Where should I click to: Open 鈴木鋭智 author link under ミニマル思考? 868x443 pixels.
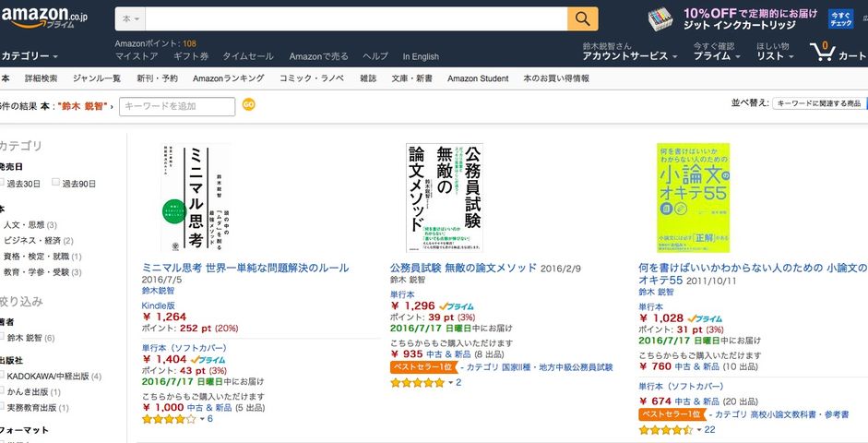click(158, 290)
